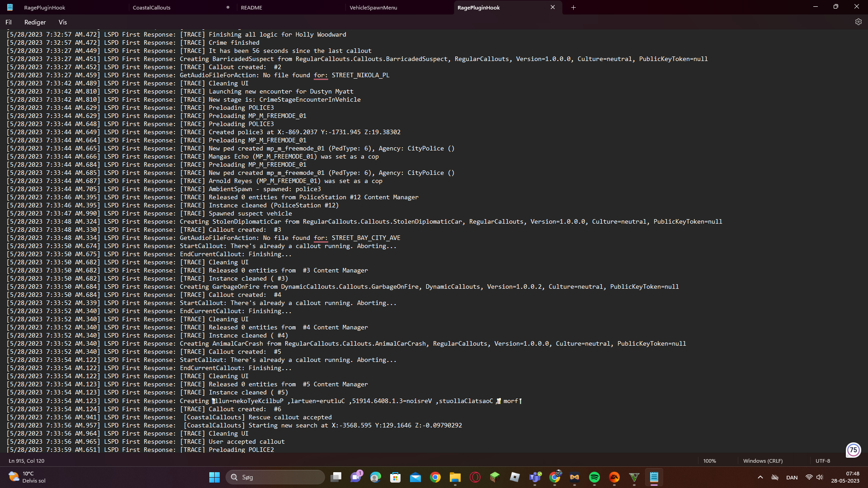Close the active RagePluginHook tab
This screenshot has height=488, width=868.
[x=552, y=7]
